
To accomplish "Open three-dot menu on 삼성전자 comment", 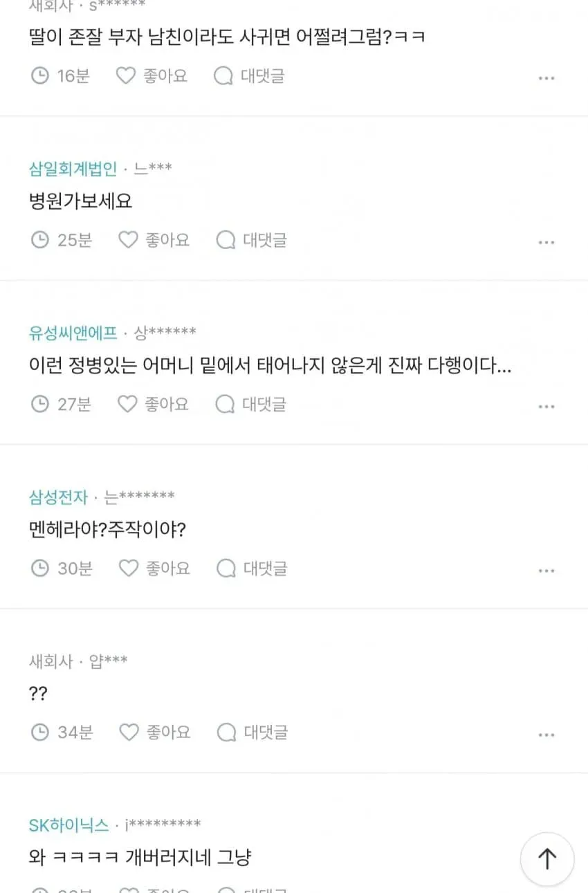I will [x=546, y=571].
